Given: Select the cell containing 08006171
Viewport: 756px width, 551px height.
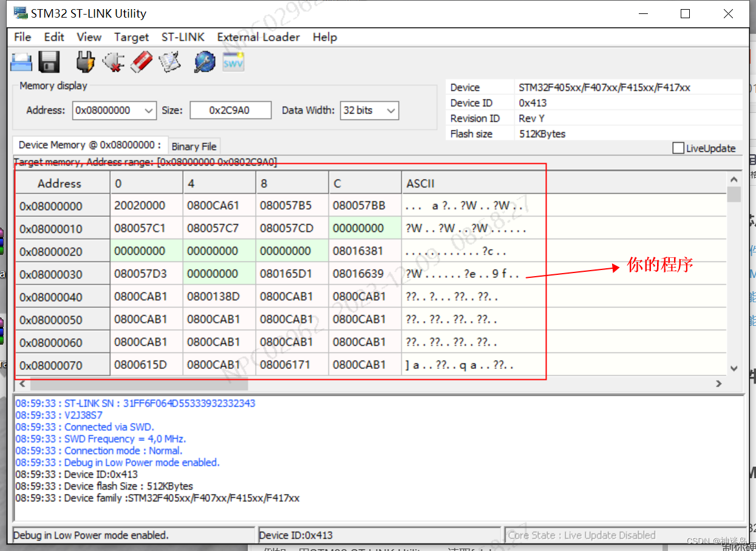Looking at the screenshot, I should click(292, 365).
